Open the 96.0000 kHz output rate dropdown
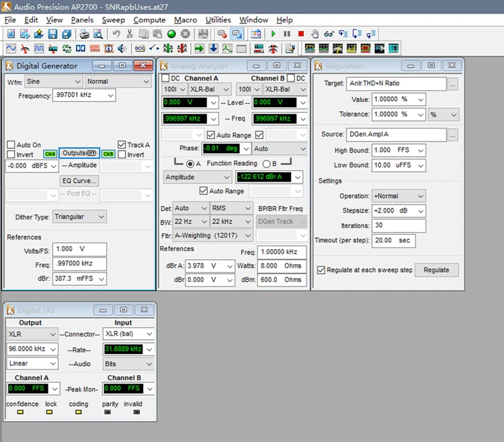Image resolution: width=504 pixels, height=442 pixels. coord(32,349)
